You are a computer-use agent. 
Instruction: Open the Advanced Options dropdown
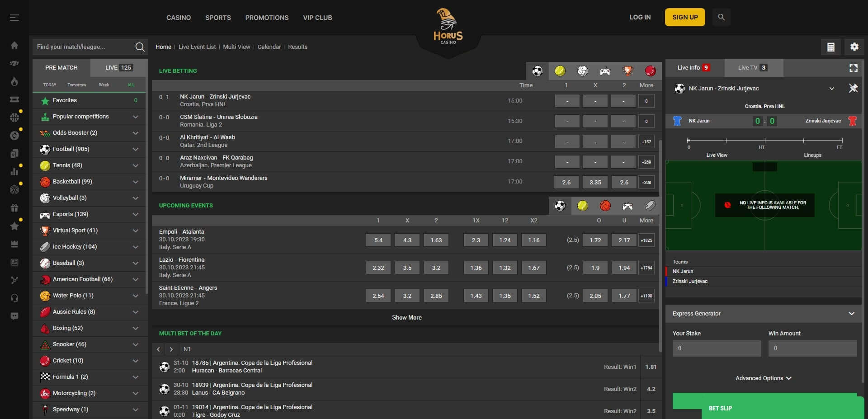(x=764, y=378)
